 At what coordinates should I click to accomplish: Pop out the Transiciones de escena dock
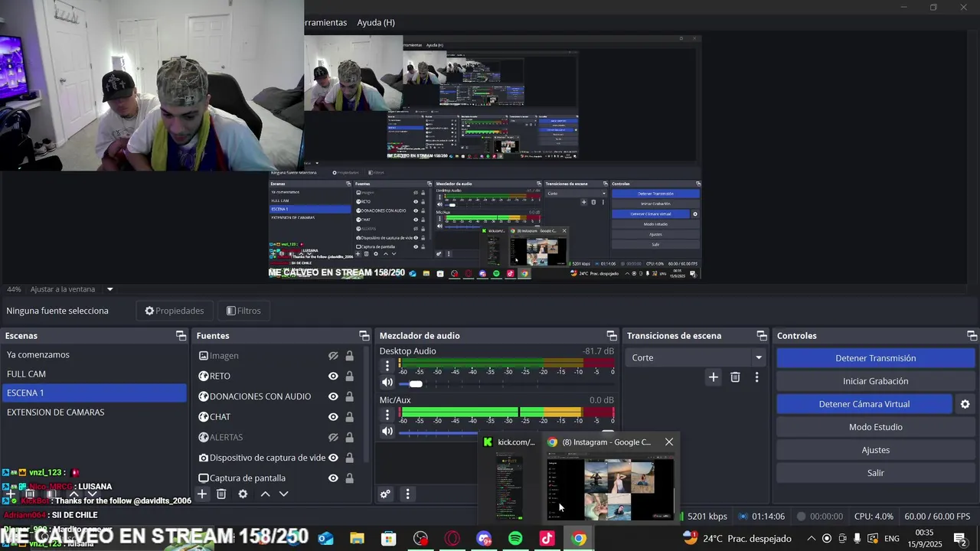click(x=762, y=336)
